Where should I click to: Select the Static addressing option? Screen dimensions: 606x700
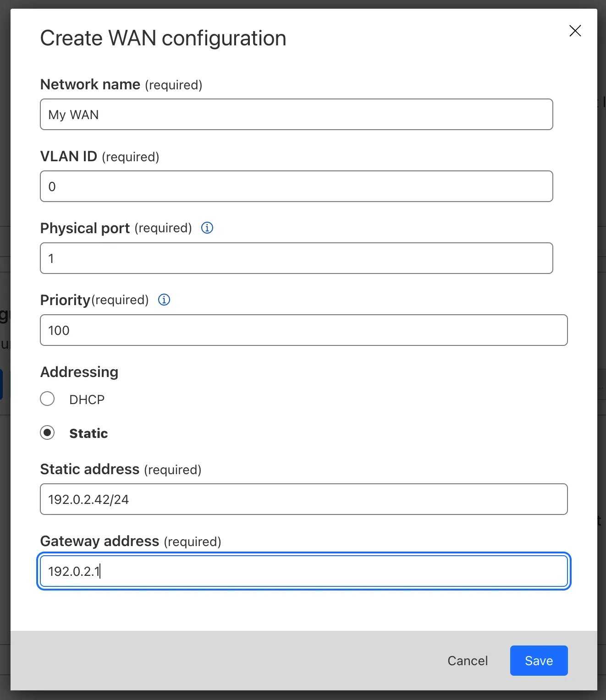tap(47, 432)
